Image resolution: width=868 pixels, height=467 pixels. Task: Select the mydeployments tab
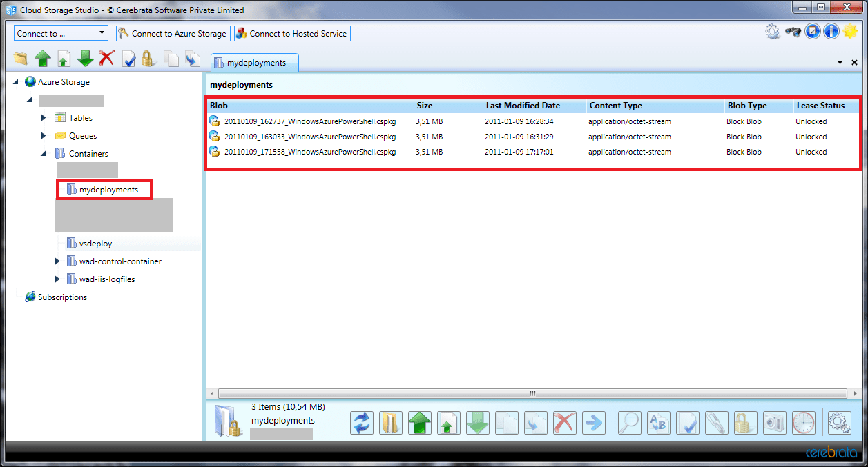coord(255,63)
